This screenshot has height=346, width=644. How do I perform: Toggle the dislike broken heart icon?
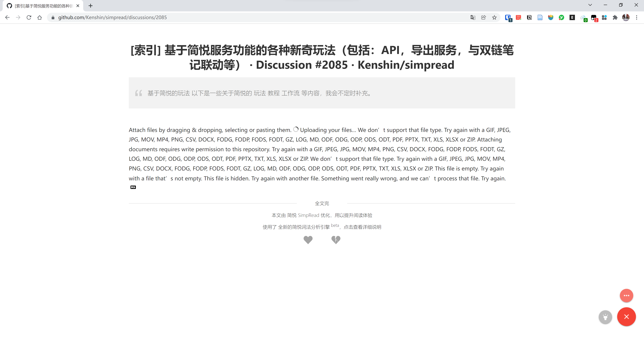[336, 240]
